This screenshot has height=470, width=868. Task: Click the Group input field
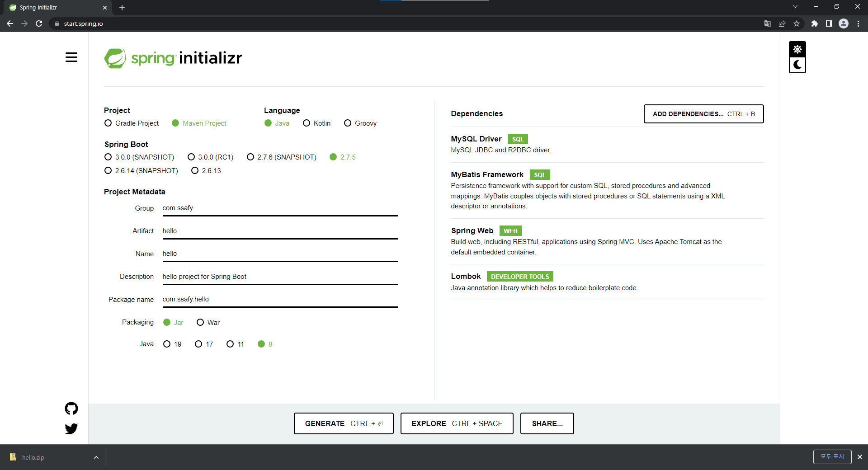tap(280, 208)
